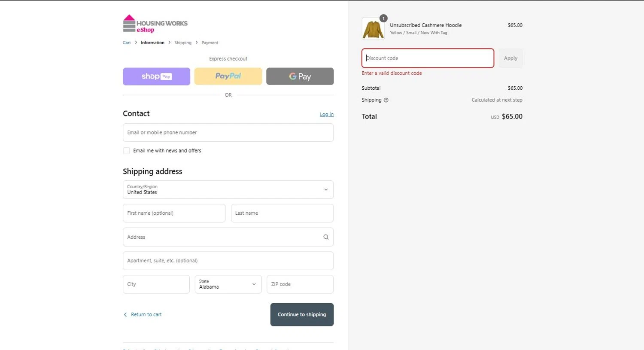
Task: Click 'Enter a valid discount code' error text
Action: pyautogui.click(x=392, y=73)
